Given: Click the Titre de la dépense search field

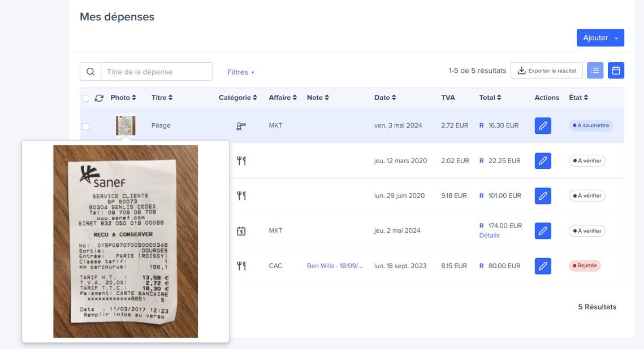Looking at the screenshot, I should (156, 72).
